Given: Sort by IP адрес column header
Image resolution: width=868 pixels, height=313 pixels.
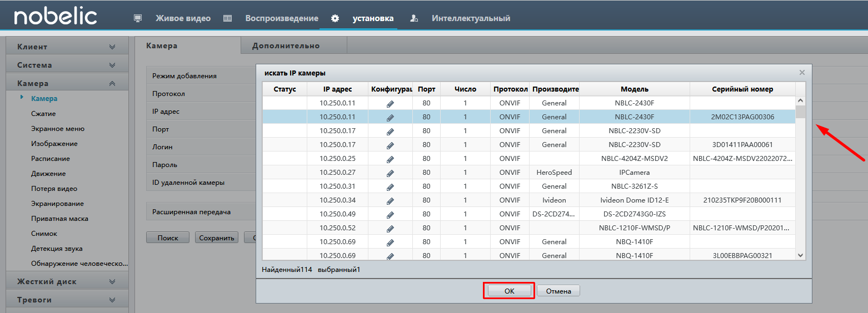Looking at the screenshot, I should tap(337, 89).
